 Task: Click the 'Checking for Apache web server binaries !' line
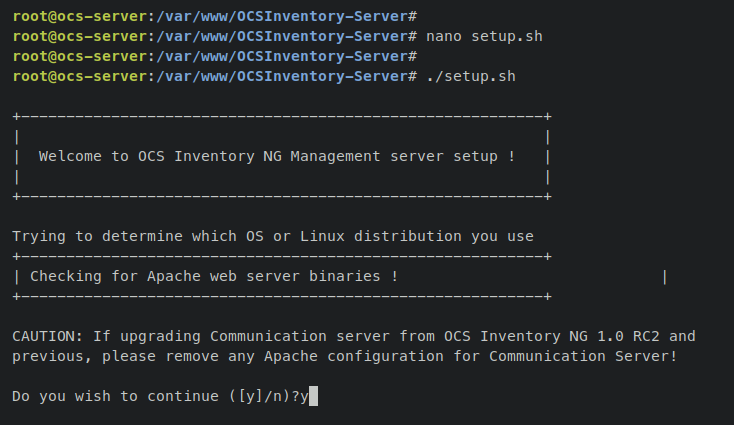click(214, 277)
